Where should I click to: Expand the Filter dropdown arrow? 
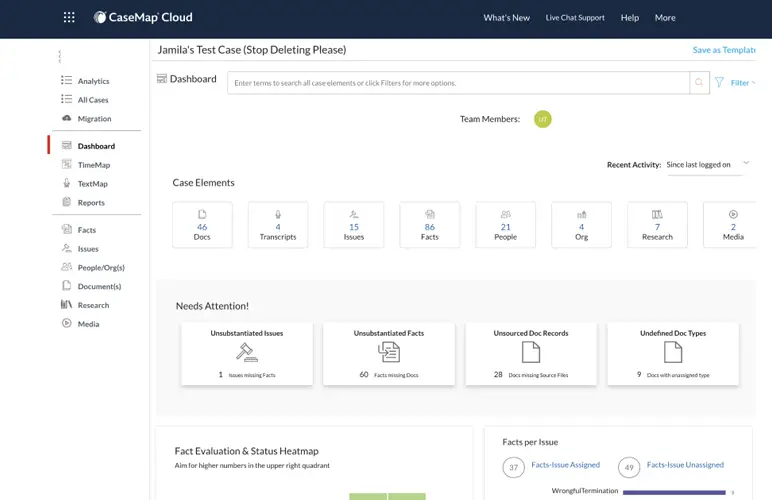[755, 83]
